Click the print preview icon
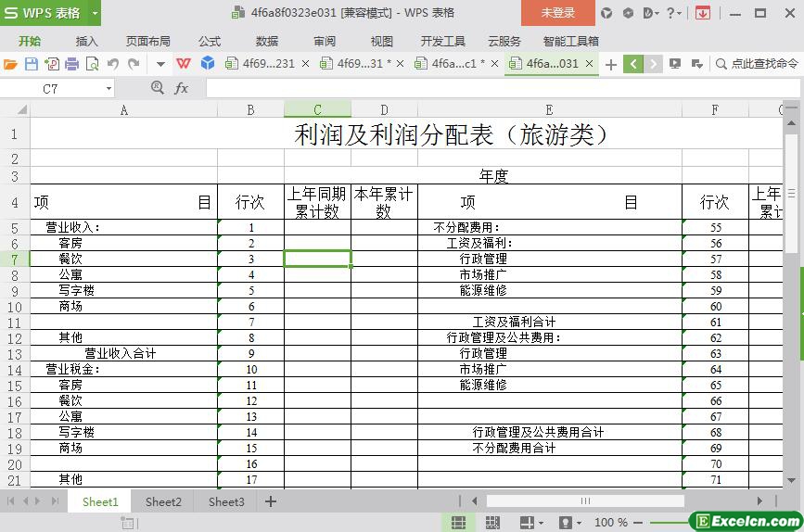 tap(92, 64)
